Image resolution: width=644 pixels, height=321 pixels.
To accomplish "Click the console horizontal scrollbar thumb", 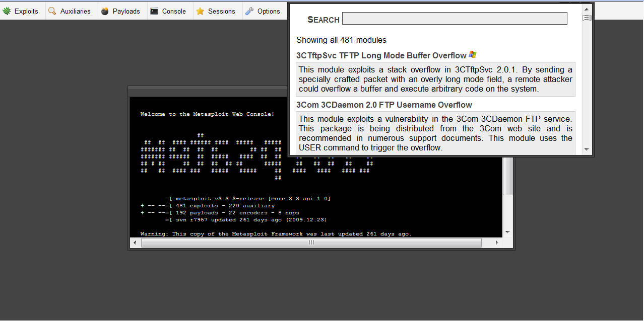I will pyautogui.click(x=311, y=243).
